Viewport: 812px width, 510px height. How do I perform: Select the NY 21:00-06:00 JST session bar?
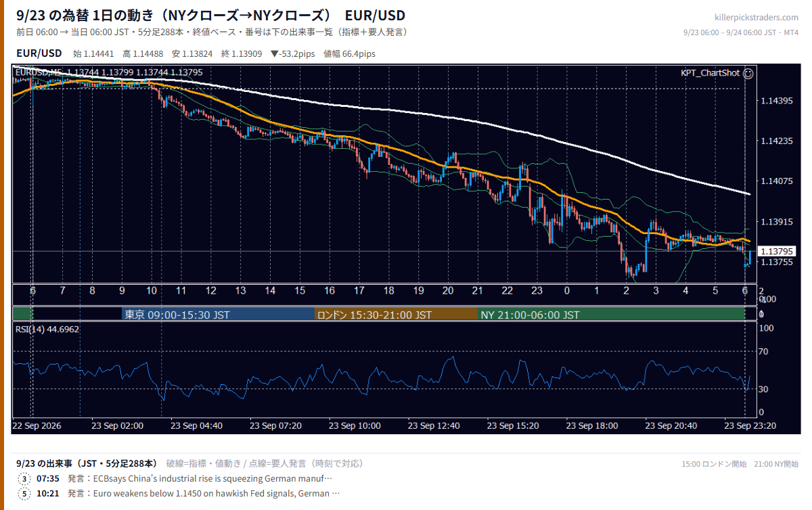(x=612, y=315)
